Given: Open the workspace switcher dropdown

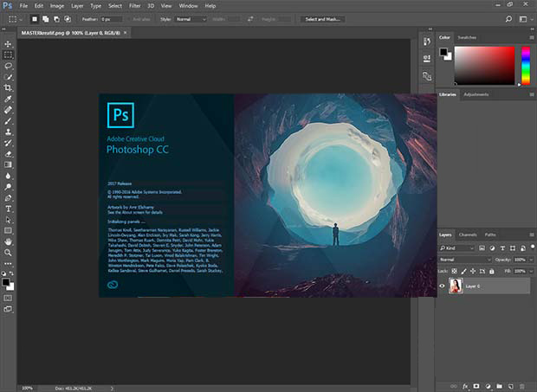Looking at the screenshot, I should (526, 19).
